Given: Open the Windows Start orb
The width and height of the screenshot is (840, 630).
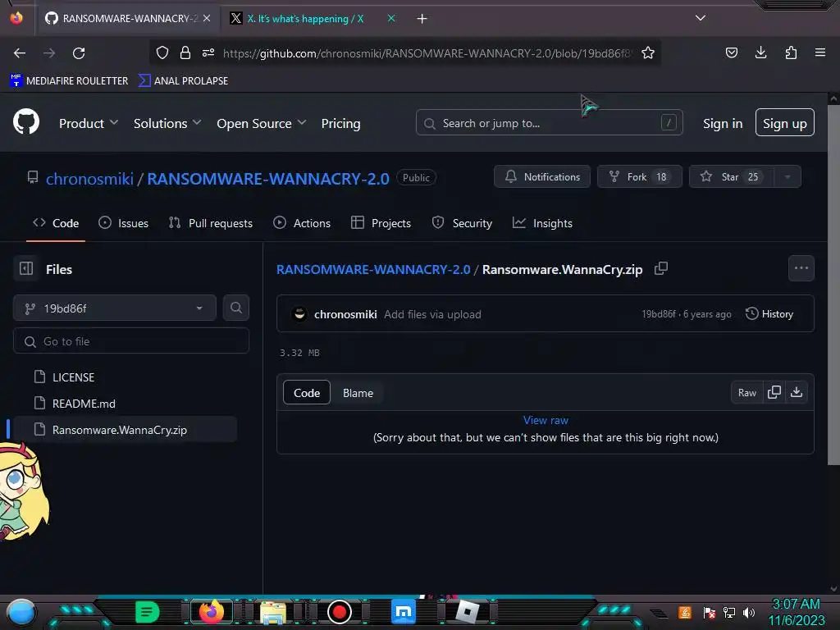Looking at the screenshot, I should coord(21,612).
